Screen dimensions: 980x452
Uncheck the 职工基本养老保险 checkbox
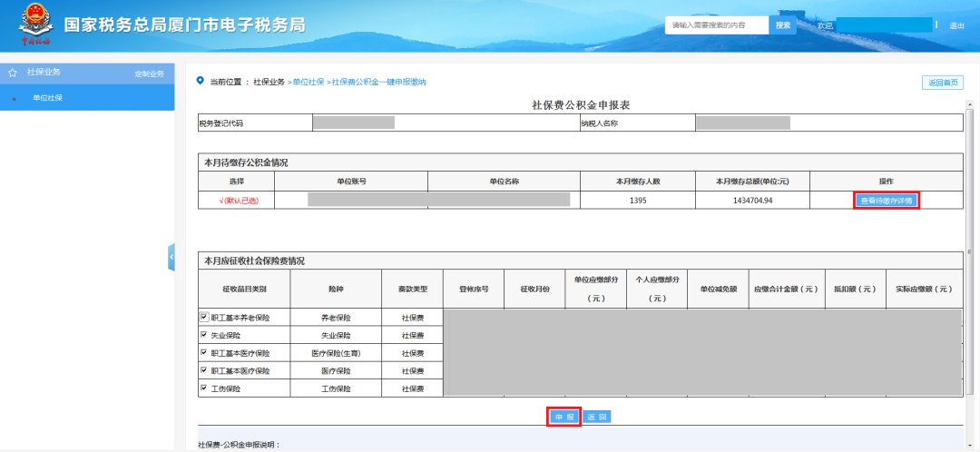pyautogui.click(x=204, y=318)
